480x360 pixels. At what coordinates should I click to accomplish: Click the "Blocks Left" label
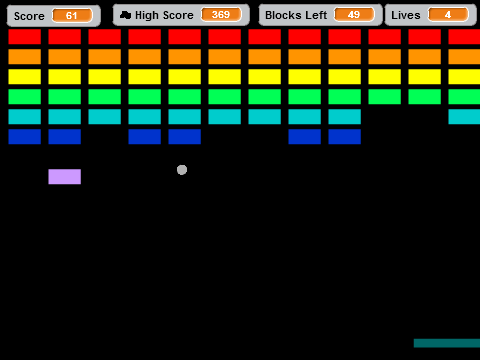296,15
